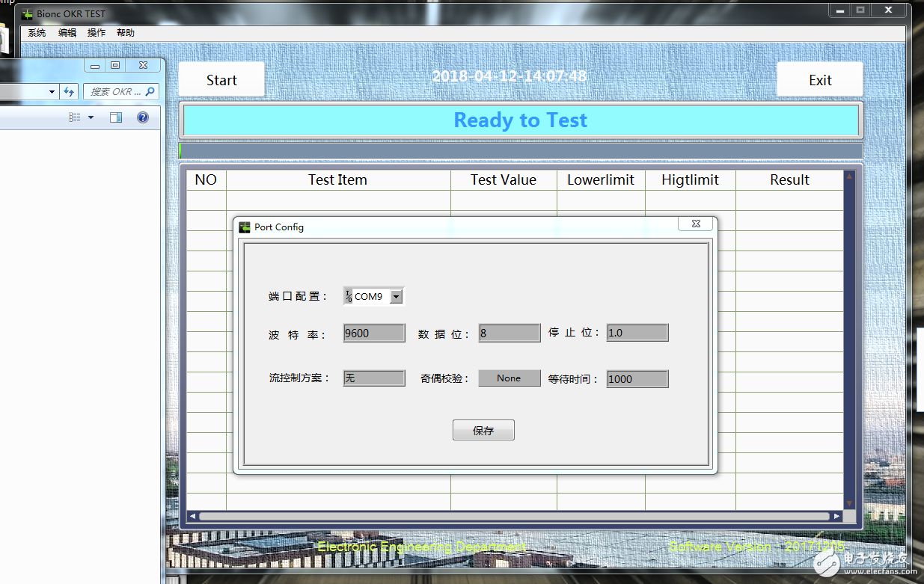Viewport: 924px width, 584px height.
Task: Click the Exit button
Action: click(x=820, y=79)
